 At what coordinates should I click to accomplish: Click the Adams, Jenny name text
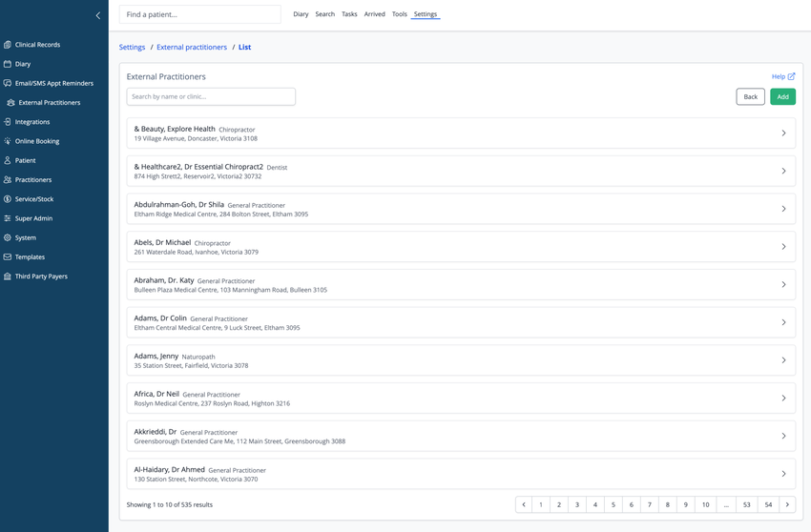(156, 357)
